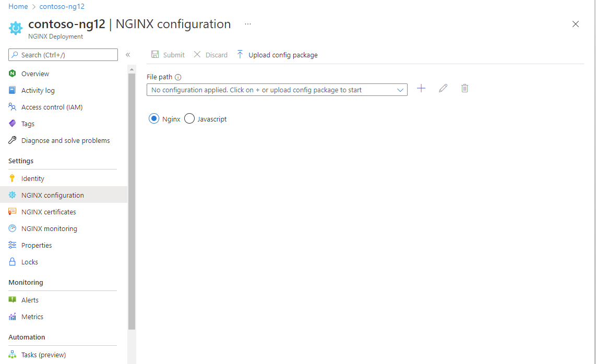The image size is (596, 364).
Task: Click the Activity log icon
Action: click(x=12, y=90)
